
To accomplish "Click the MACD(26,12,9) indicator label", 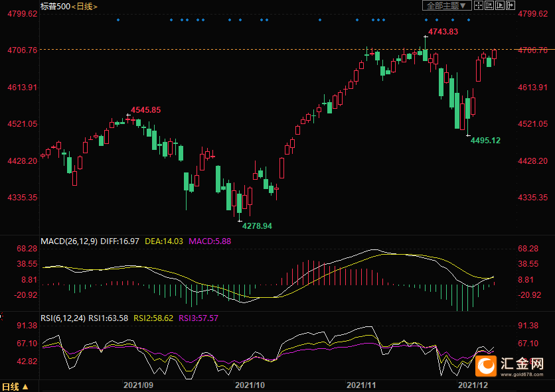I will tap(69, 241).
